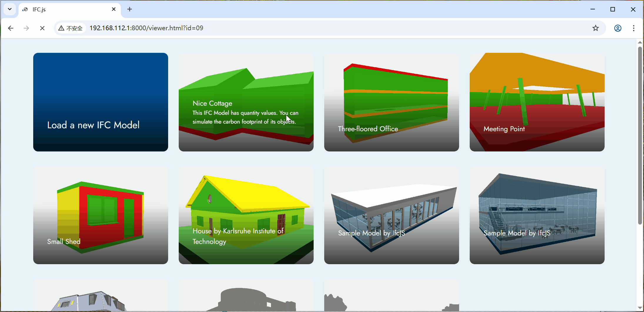Go back to the previous page
Viewport: 644px width, 312px height.
tap(11, 28)
